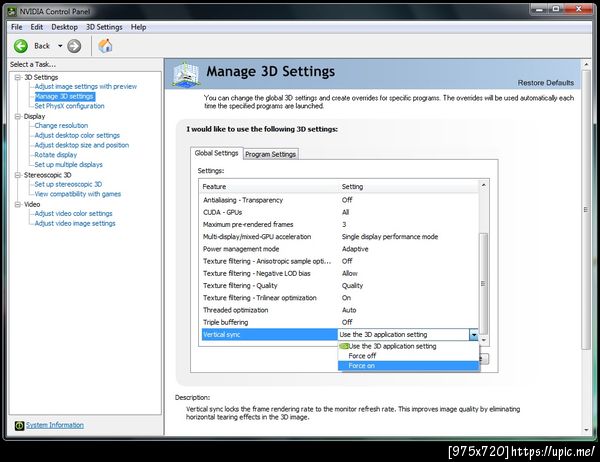This screenshot has height=462, width=600.
Task: Open View compatibility with games
Action: [x=77, y=194]
